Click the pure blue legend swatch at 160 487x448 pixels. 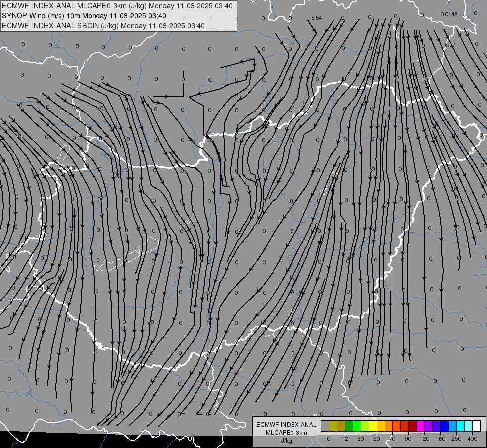point(444,426)
